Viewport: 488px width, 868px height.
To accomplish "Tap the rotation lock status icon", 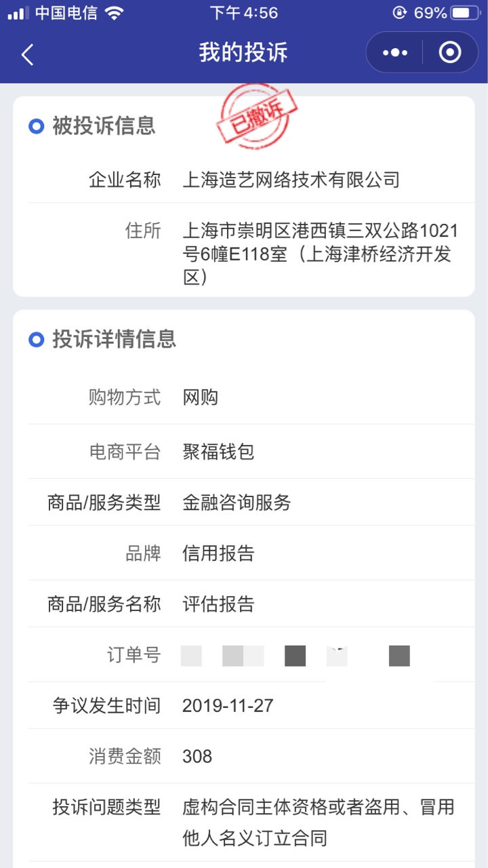I will coord(400,13).
